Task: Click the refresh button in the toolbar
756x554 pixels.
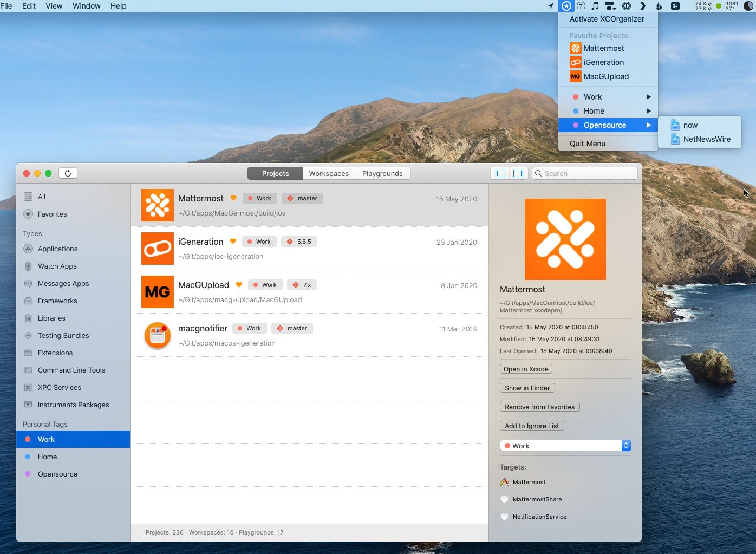Action: [x=68, y=173]
